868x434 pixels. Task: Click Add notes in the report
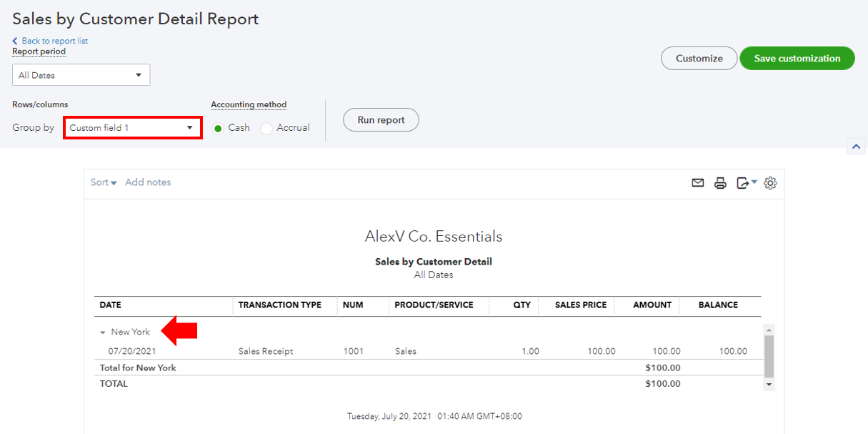pos(148,182)
